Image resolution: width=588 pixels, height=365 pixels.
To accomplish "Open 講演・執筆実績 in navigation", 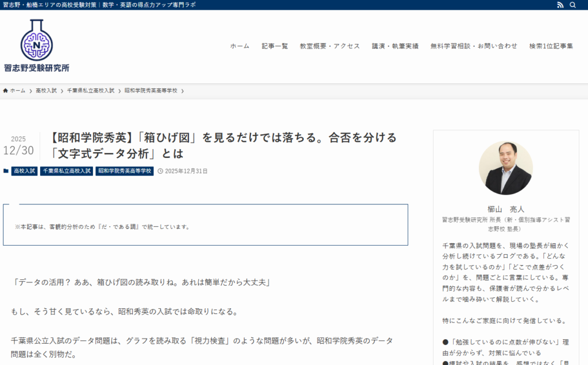I will tap(395, 46).
